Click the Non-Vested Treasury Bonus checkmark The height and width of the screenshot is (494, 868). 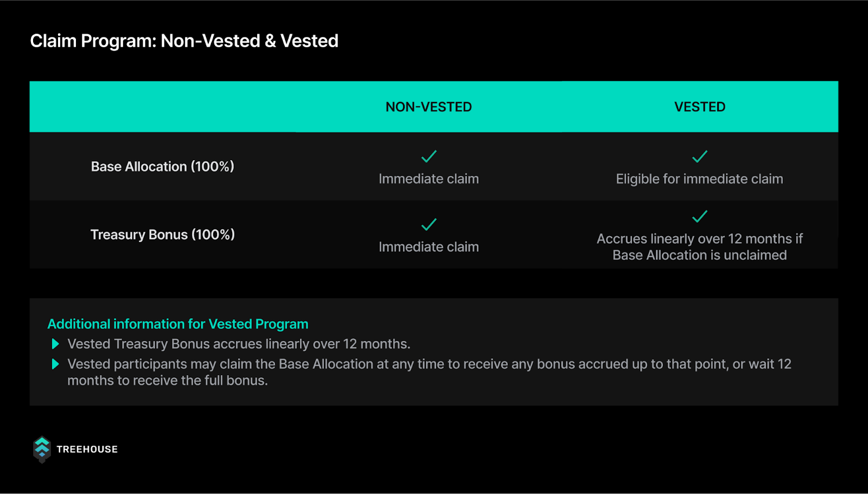[429, 224]
